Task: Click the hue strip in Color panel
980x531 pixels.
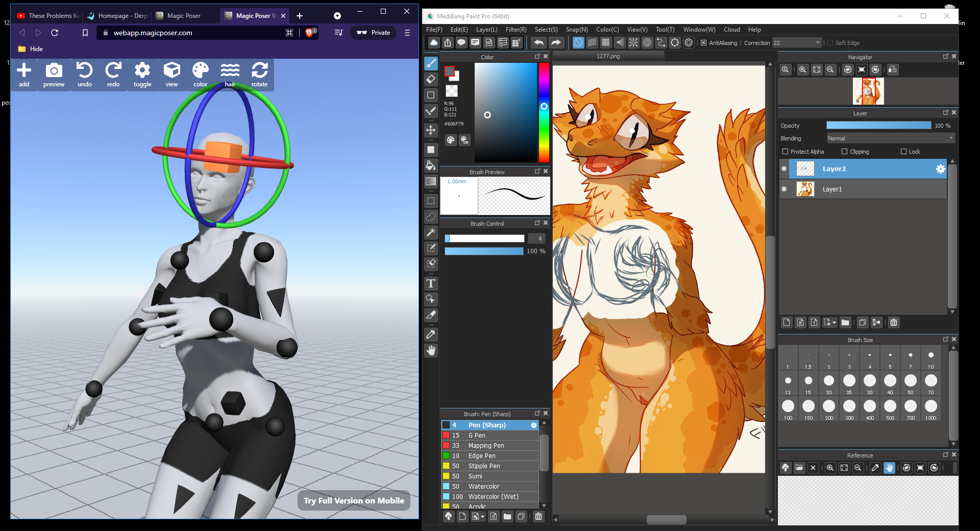Action: (544, 112)
